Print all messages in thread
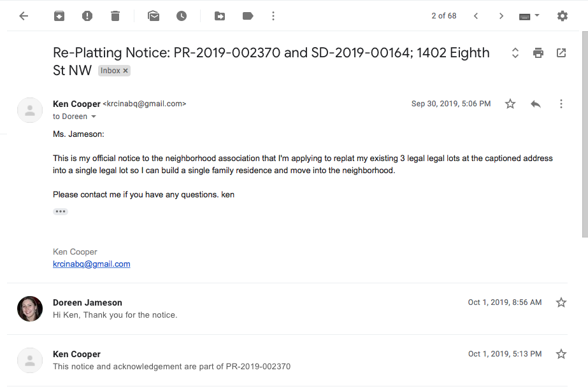 pos(538,53)
